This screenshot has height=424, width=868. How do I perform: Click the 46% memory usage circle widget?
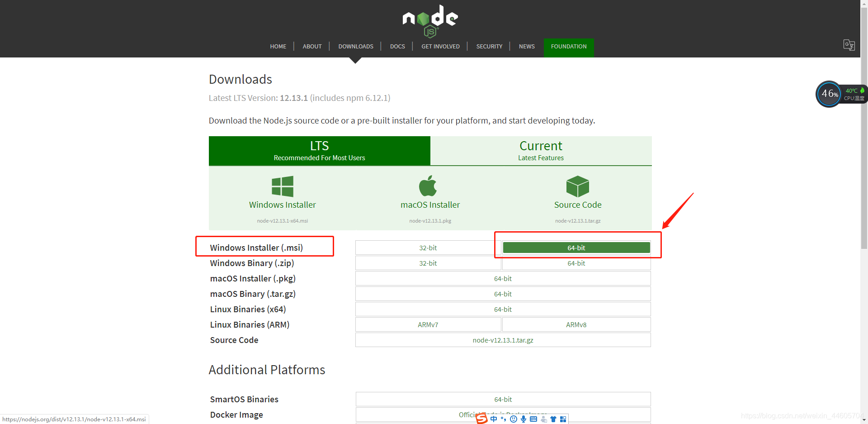[829, 94]
